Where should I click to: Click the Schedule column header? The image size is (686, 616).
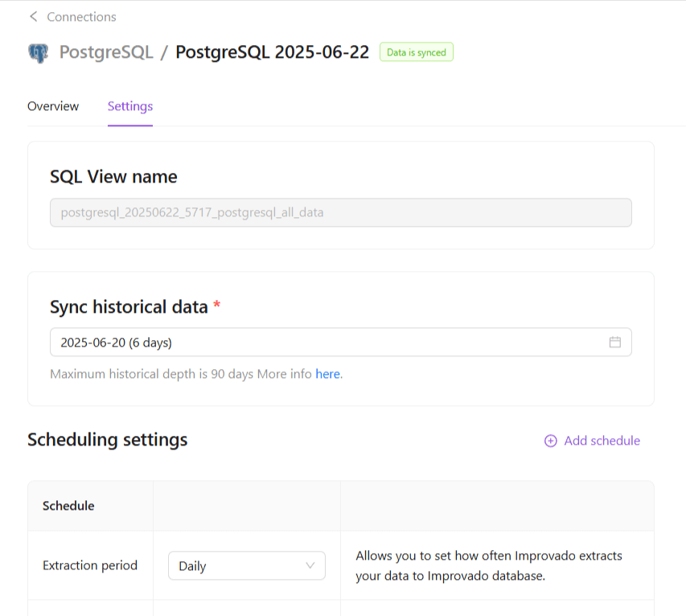point(68,506)
